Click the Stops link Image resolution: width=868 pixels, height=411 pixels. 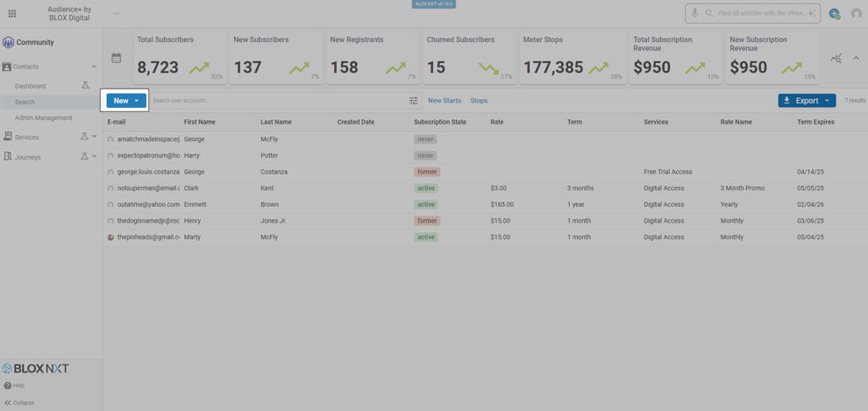[x=479, y=101]
